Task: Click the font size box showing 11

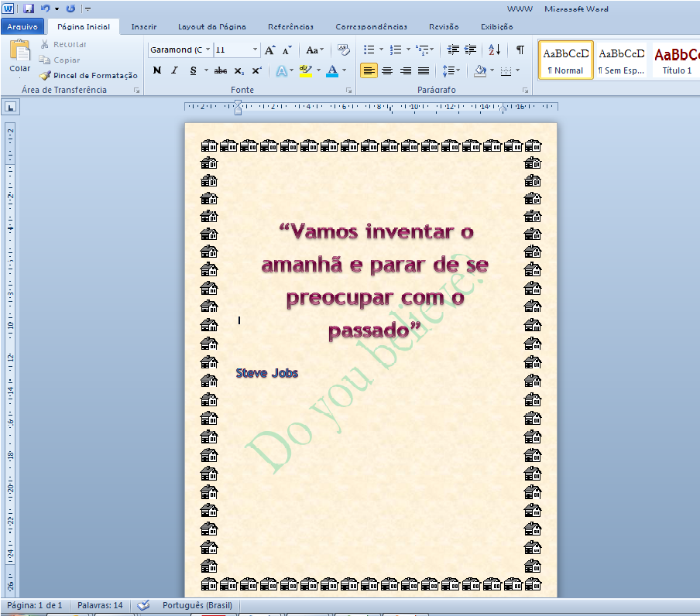Action: [x=232, y=50]
